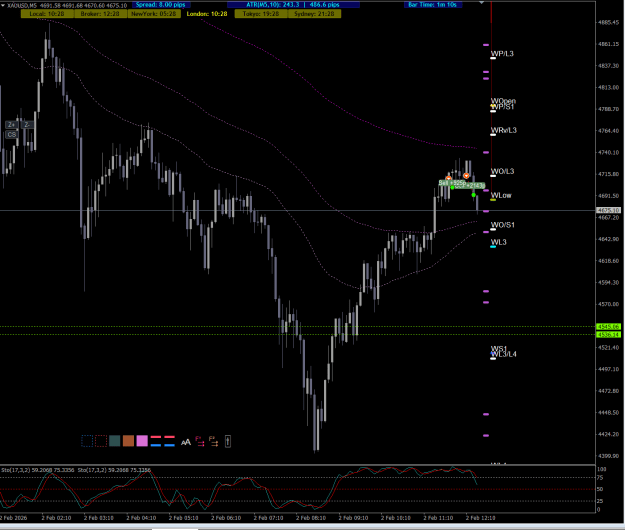Click the upper green price tag 4545
This screenshot has width=625, height=530.
(609, 327)
